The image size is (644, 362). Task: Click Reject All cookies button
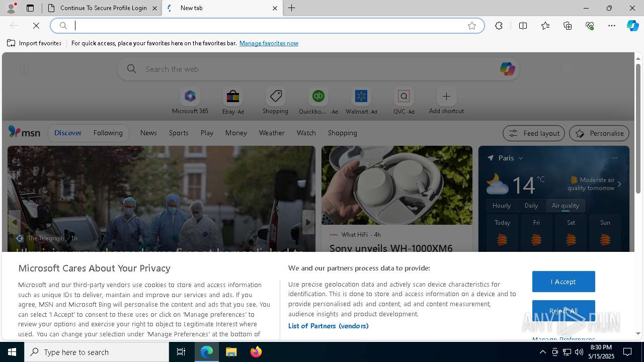tap(563, 310)
